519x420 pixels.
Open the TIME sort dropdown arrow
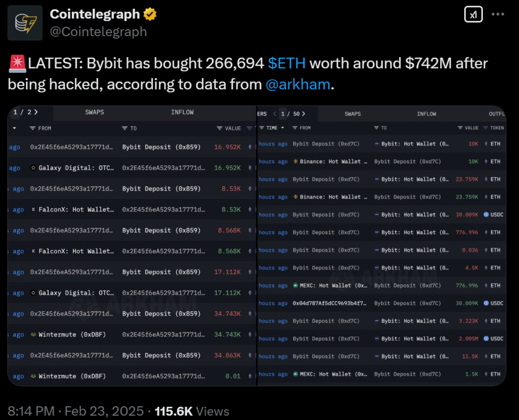pyautogui.click(x=283, y=128)
